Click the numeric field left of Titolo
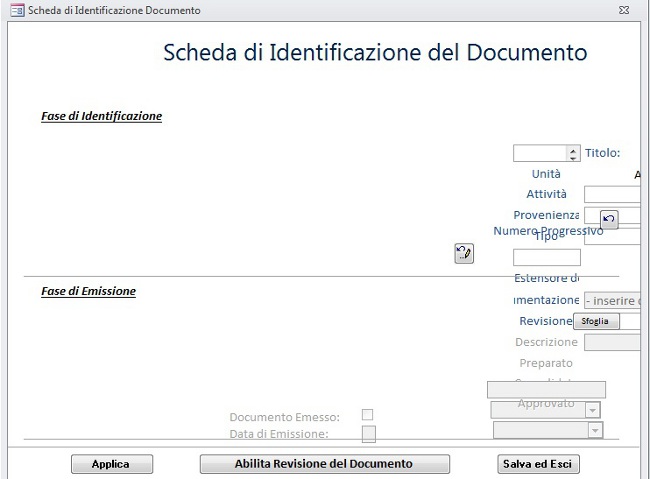Image resolution: width=650 pixels, height=479 pixels. (x=539, y=154)
